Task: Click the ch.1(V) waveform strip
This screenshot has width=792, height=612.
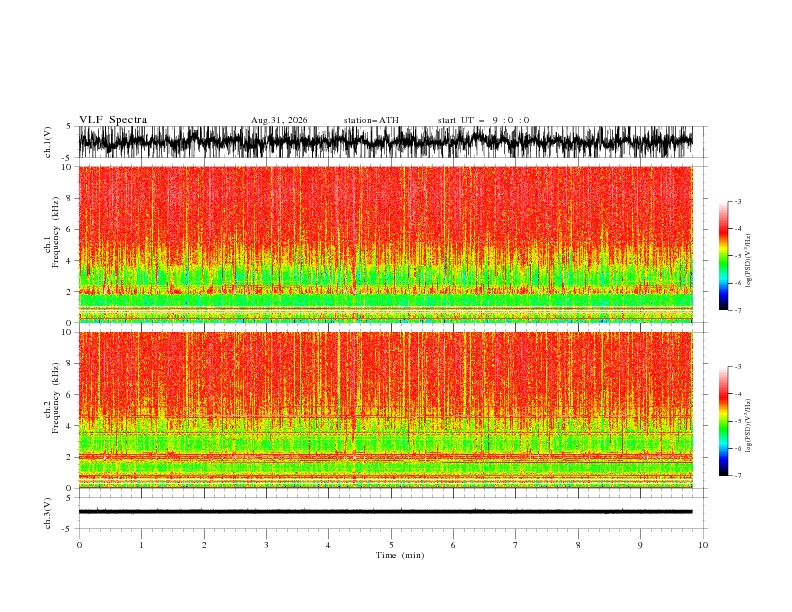Action: point(385,142)
